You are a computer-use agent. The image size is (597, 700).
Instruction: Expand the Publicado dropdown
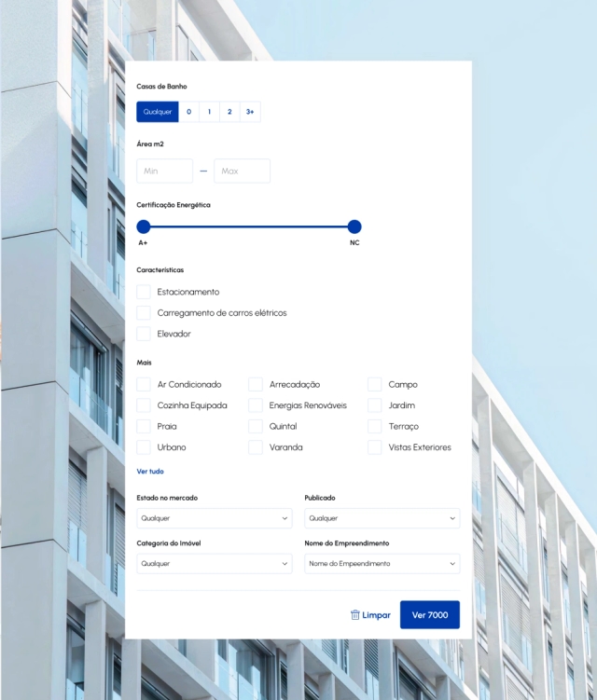pos(382,518)
